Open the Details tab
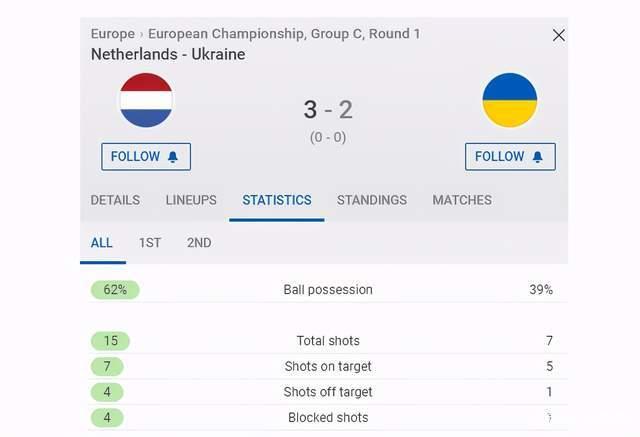The width and height of the screenshot is (640, 437). (115, 200)
